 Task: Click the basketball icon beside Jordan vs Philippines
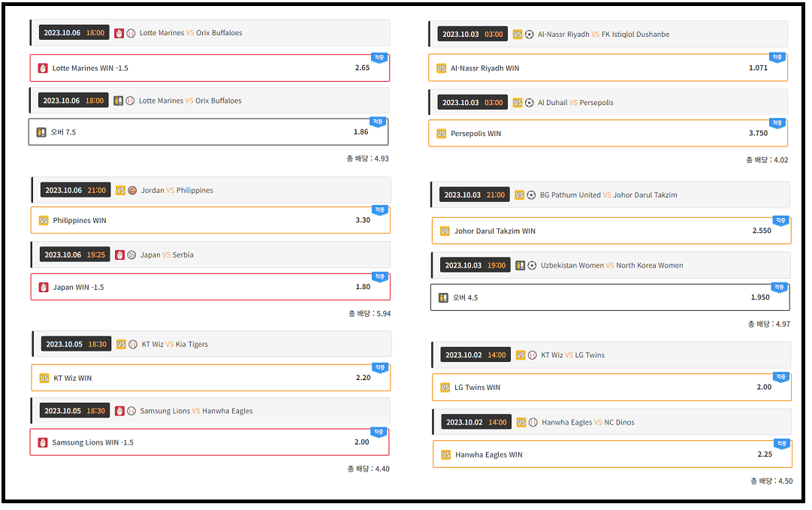click(x=132, y=191)
